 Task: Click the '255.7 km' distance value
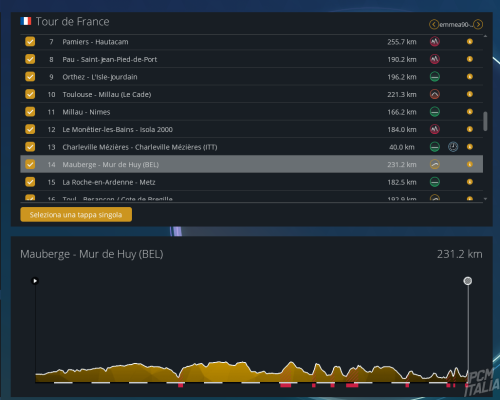click(x=402, y=42)
